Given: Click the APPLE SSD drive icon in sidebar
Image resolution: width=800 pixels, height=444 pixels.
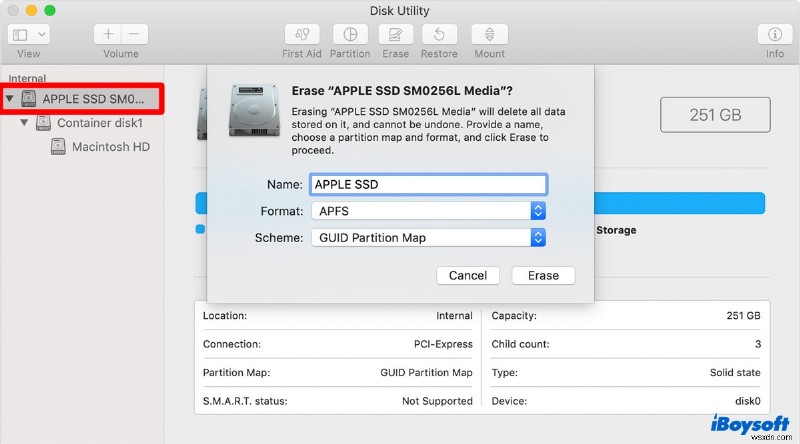Looking at the screenshot, I should (29, 98).
